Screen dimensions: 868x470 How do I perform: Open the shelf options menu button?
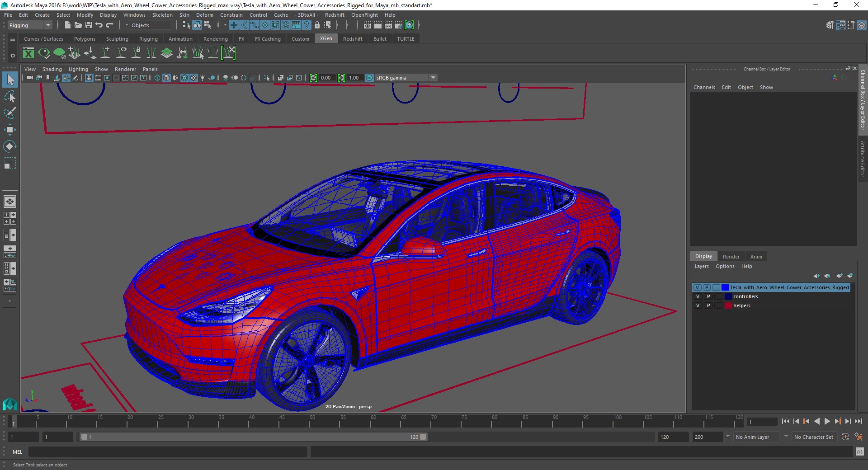[x=13, y=56]
